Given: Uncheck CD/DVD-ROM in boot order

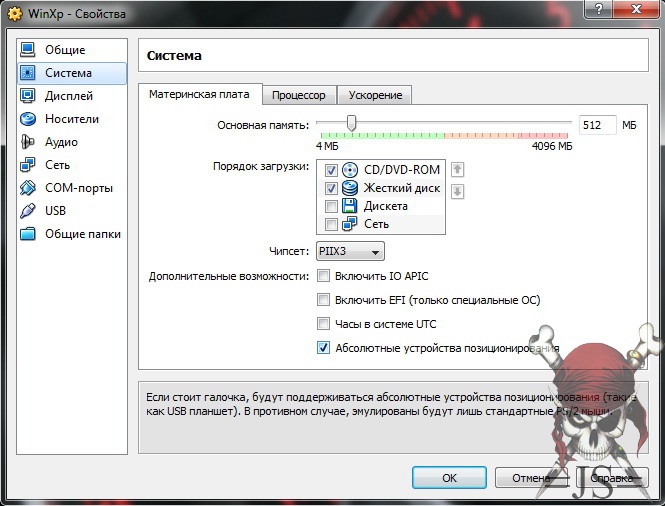Looking at the screenshot, I should [x=331, y=171].
